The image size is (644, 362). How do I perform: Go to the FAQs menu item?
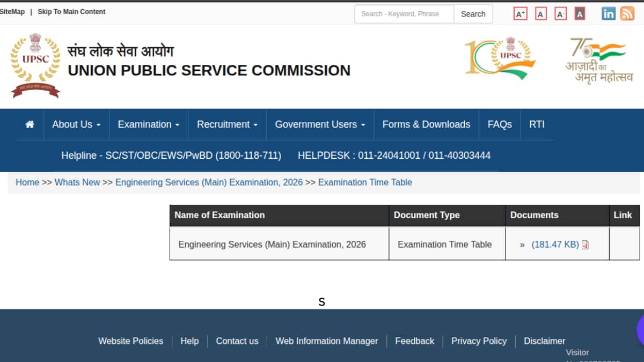click(499, 124)
